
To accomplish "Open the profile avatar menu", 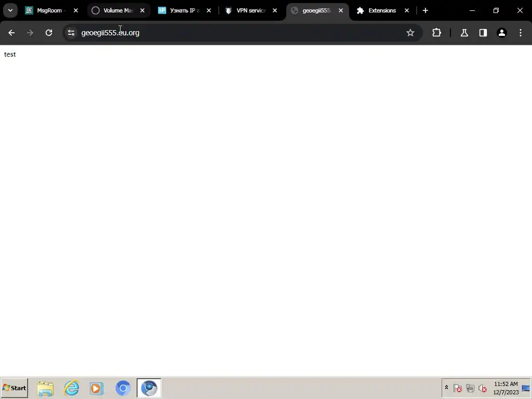I will (x=502, y=33).
